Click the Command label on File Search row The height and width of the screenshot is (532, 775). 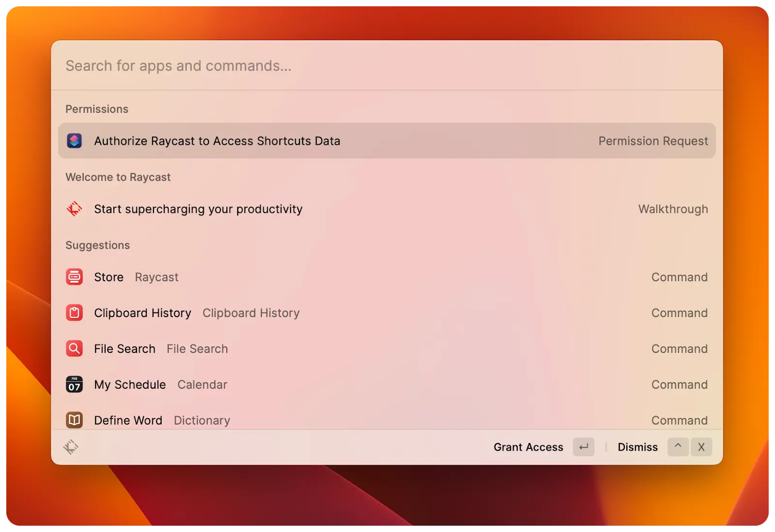point(680,349)
